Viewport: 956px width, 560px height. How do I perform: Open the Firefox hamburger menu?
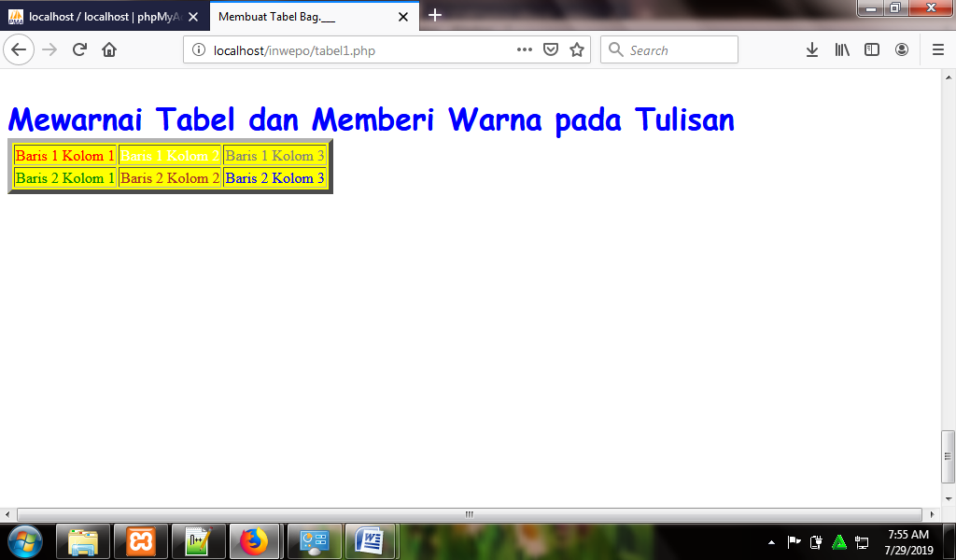pyautogui.click(x=937, y=49)
